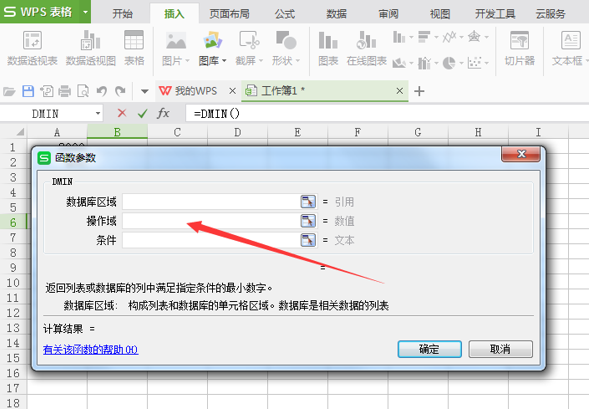
Task: Click the range picker icon for 条件
Action: coord(308,240)
